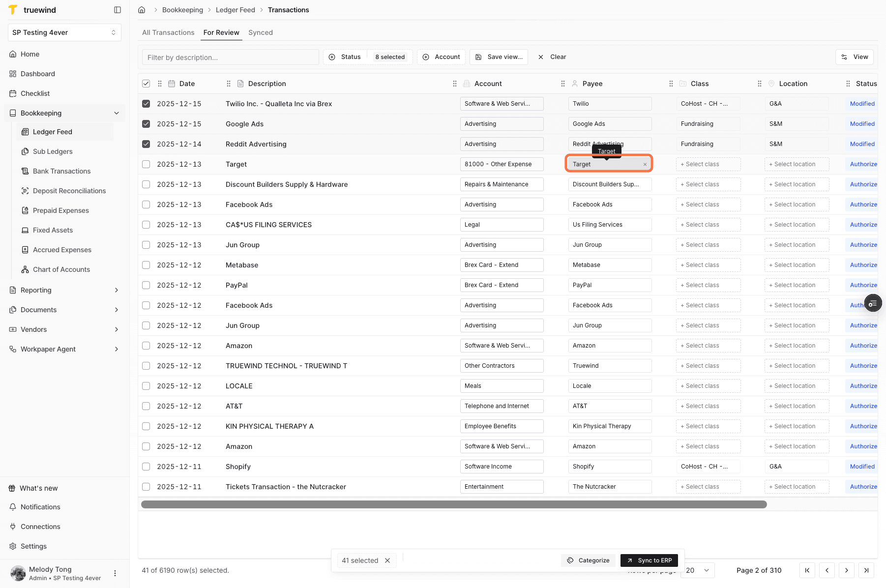This screenshot has width=886, height=588.
Task: Open Fixed Assets page
Action: click(x=53, y=230)
